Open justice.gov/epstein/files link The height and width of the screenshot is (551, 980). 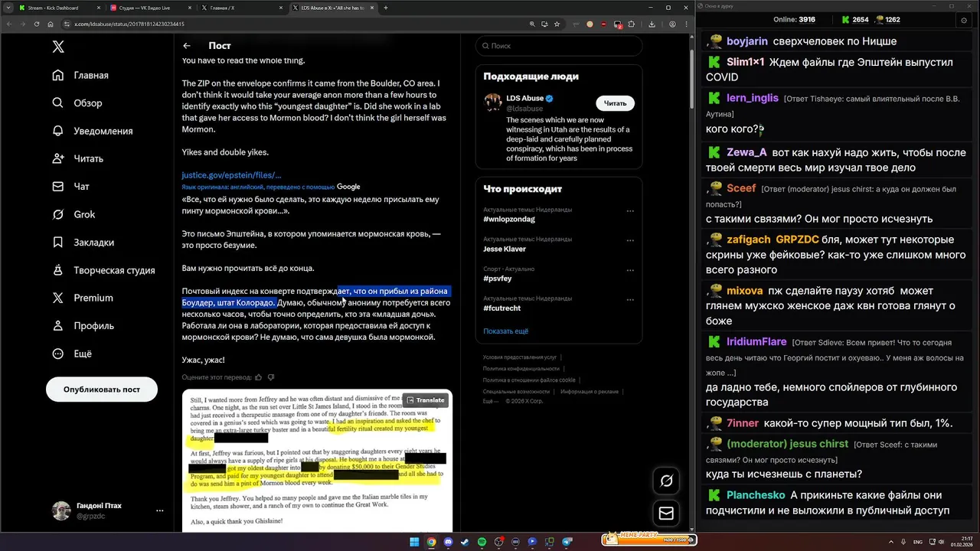(231, 175)
